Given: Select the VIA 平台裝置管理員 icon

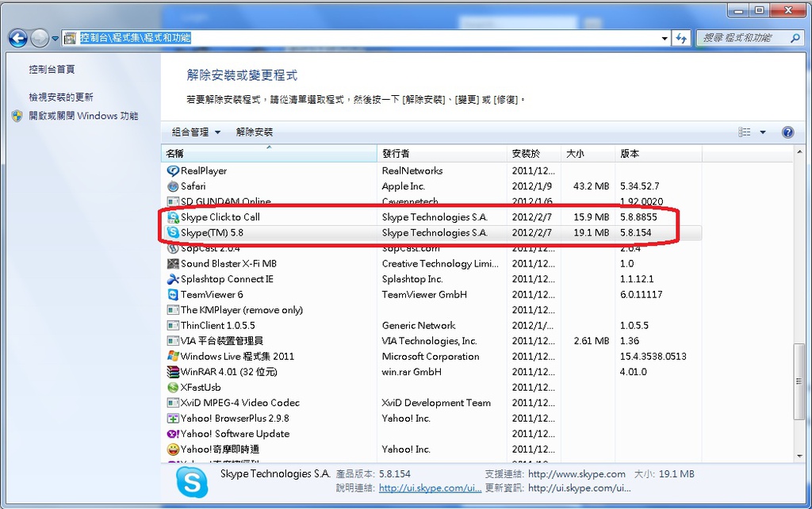Looking at the screenshot, I should point(172,341).
